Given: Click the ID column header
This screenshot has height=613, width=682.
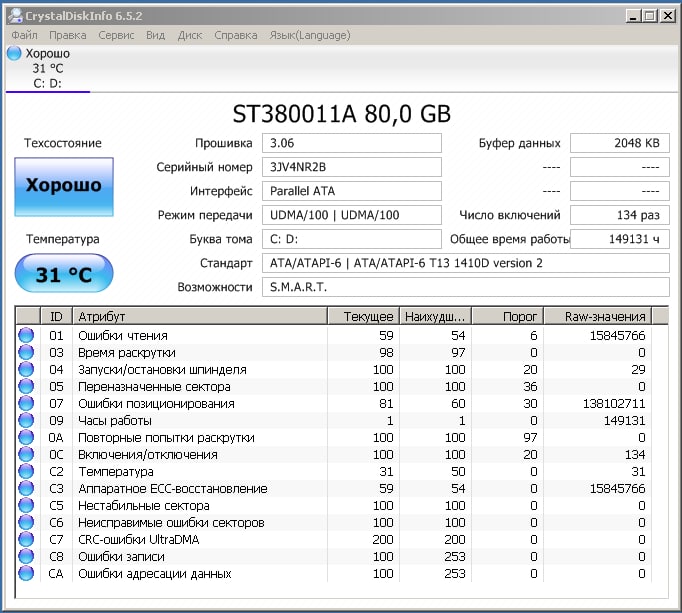Looking at the screenshot, I should tap(56, 316).
